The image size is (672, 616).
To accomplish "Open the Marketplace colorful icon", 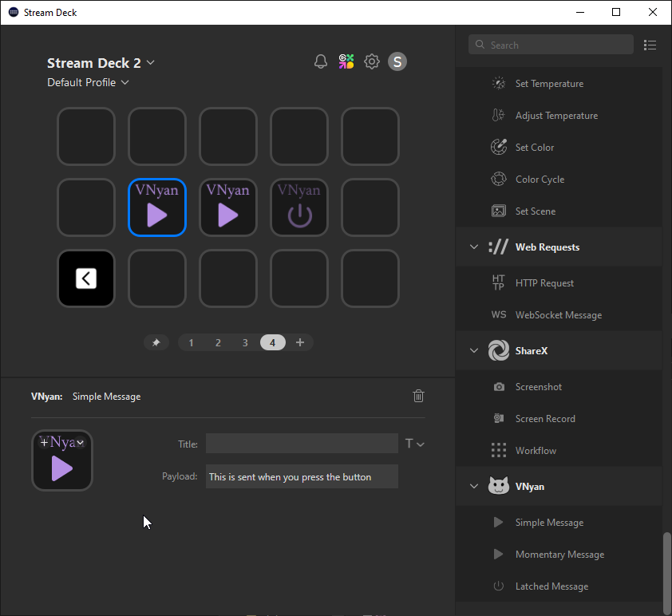I will (x=346, y=61).
